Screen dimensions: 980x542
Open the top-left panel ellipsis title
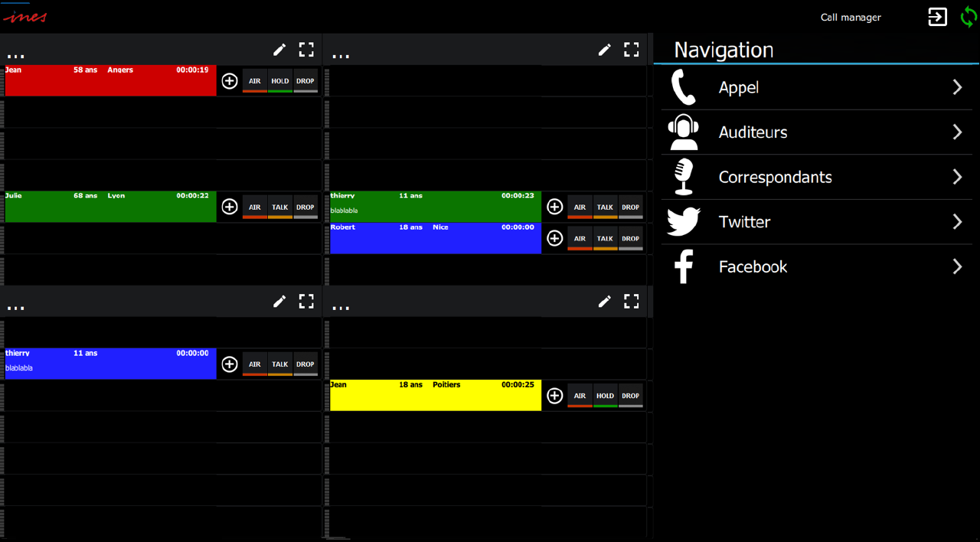15,56
